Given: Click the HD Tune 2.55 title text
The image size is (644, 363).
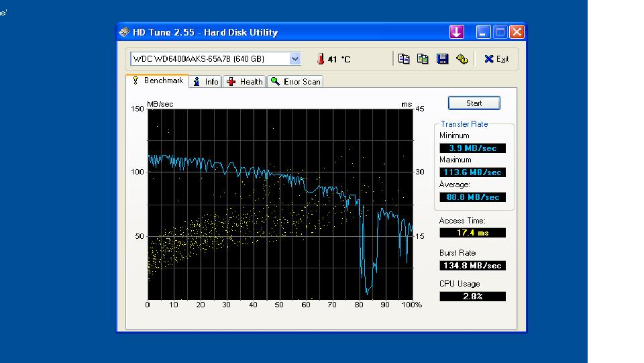Looking at the screenshot, I should click(x=205, y=32).
